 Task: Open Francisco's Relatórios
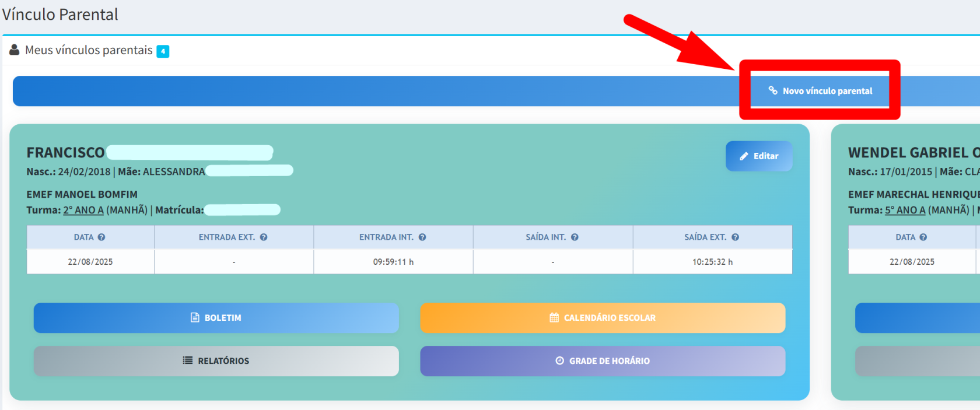(x=216, y=361)
